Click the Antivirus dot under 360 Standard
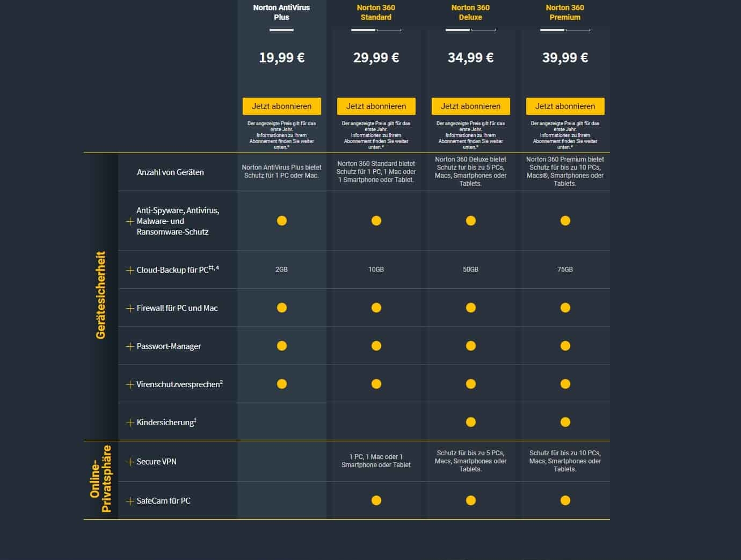Viewport: 741px width, 560px height. click(x=376, y=221)
